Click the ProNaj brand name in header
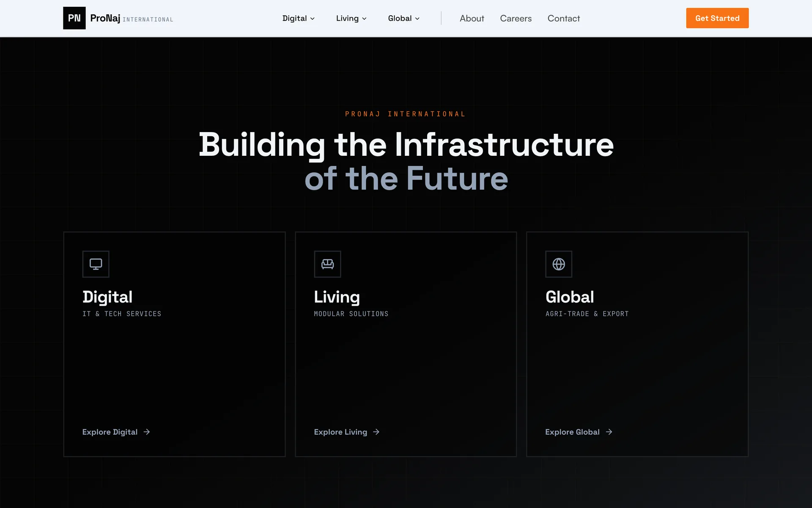This screenshot has height=508, width=812. coord(105,18)
